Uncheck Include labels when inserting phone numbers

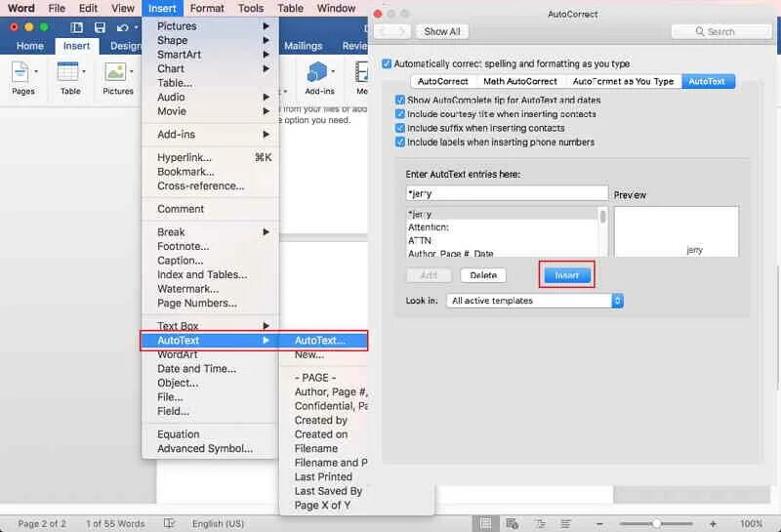pos(399,142)
